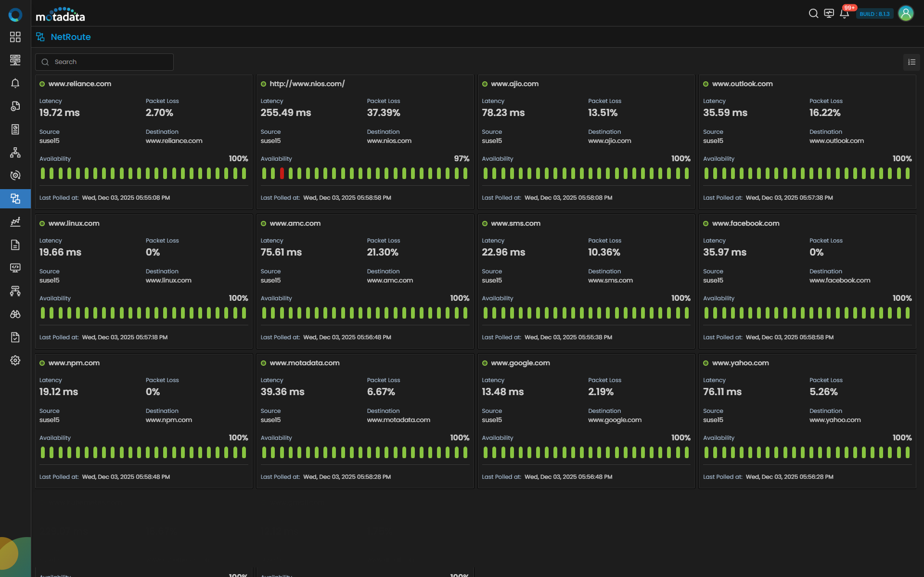Click the NetRoute page heading

[x=71, y=37]
